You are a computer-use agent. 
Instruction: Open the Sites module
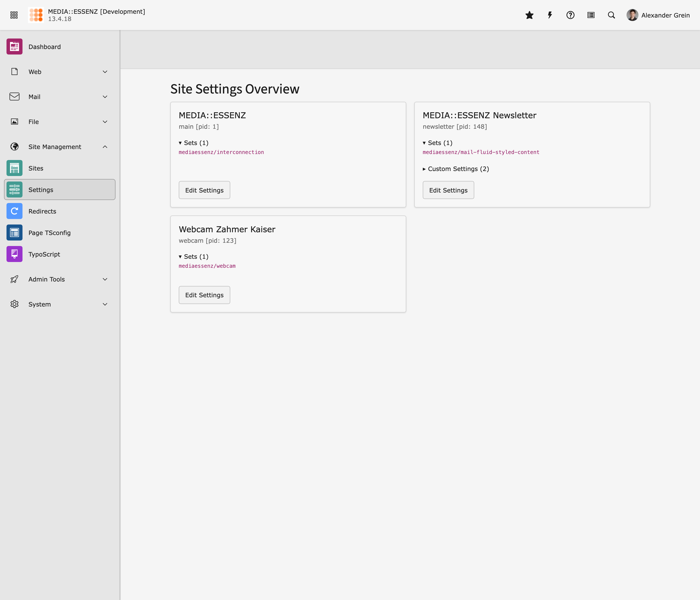(36, 168)
